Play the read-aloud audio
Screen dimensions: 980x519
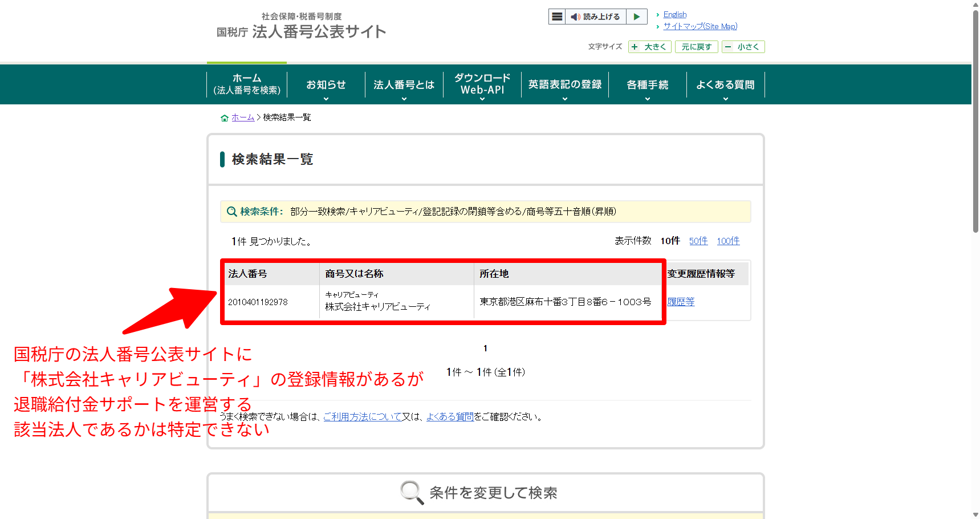point(637,17)
